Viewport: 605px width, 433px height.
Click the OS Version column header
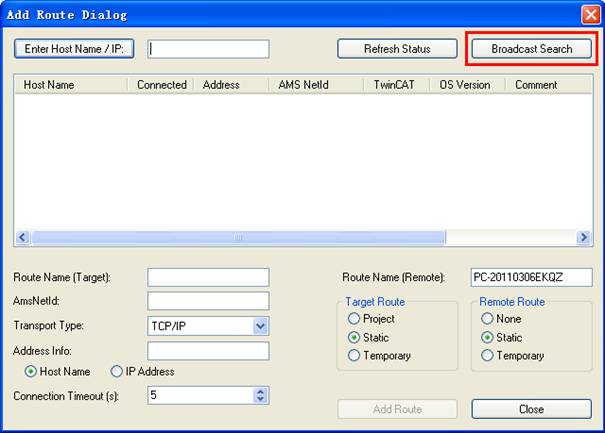coord(465,85)
